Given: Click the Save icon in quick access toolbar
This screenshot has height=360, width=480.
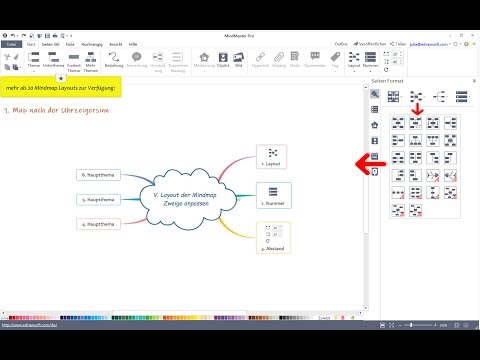Looking at the screenshot, I should click(x=47, y=35).
